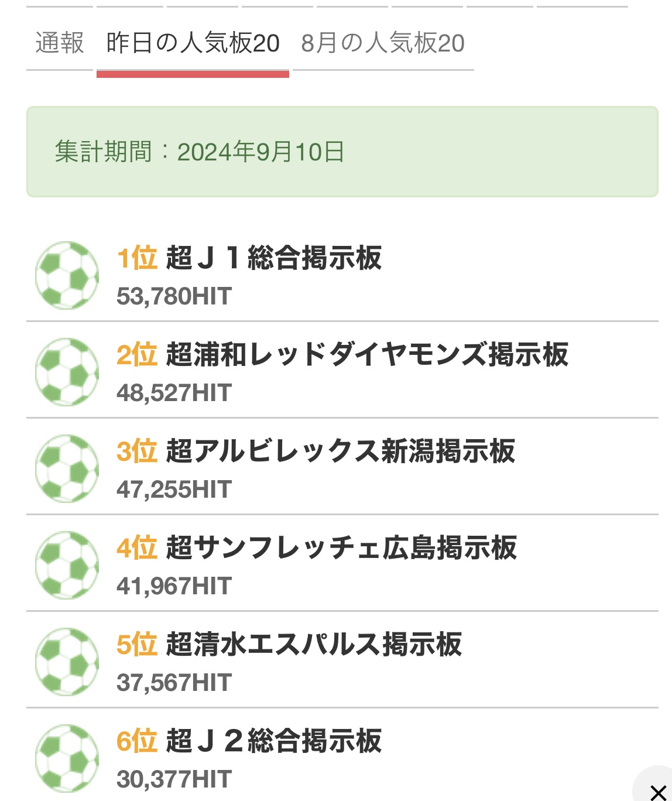
Task: Tap soccer ball icon beside 2位 ranking
Action: [x=67, y=372]
